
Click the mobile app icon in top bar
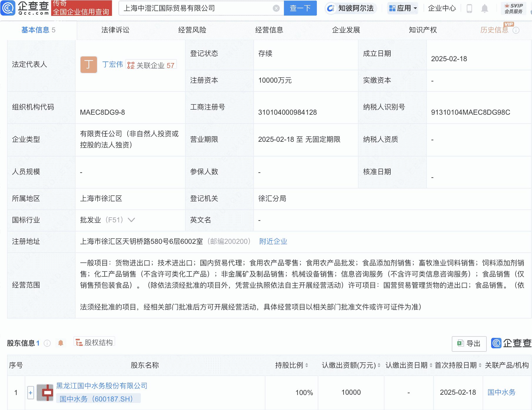click(x=469, y=8)
